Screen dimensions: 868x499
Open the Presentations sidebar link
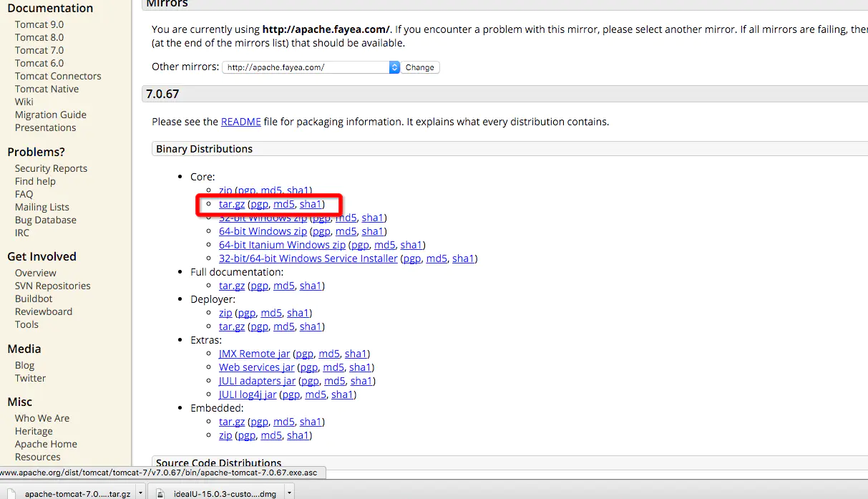click(45, 127)
